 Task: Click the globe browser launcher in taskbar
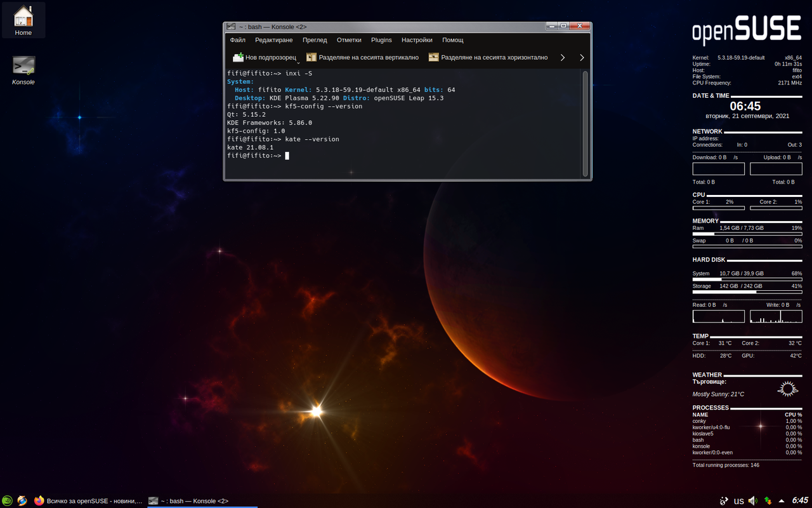click(22, 501)
